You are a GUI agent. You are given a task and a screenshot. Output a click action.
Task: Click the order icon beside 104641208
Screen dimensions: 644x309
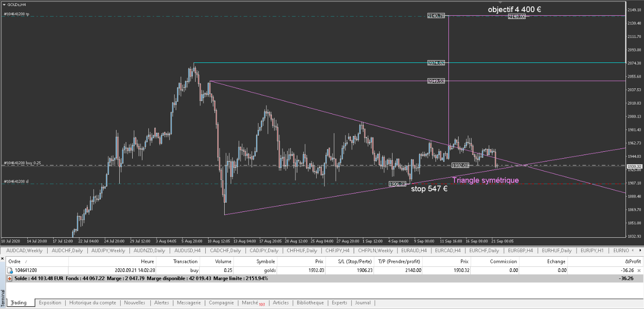click(11, 270)
